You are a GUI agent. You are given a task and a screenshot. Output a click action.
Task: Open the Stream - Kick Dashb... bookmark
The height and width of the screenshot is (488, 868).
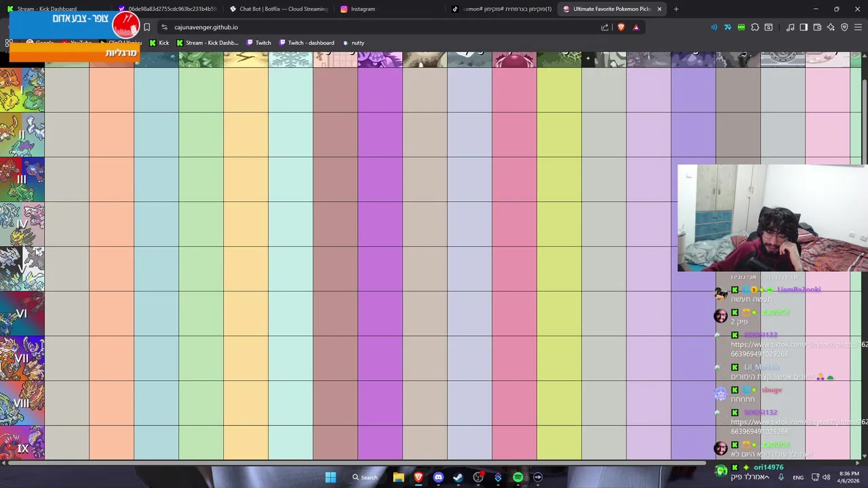coord(208,43)
